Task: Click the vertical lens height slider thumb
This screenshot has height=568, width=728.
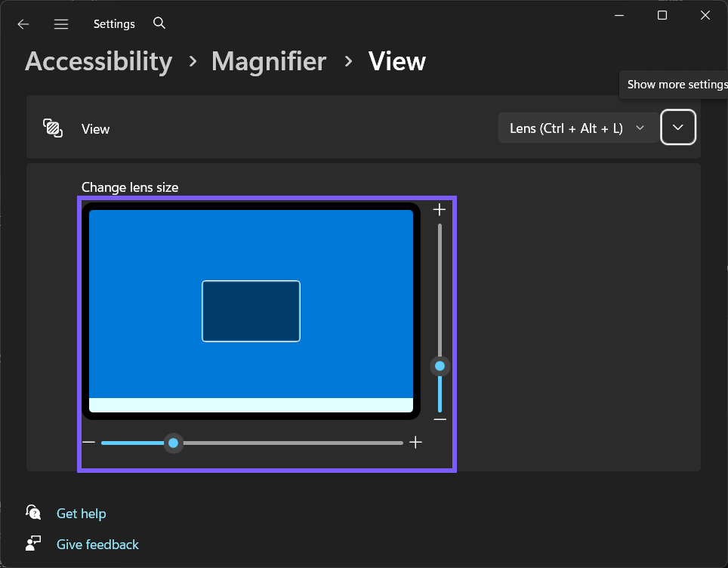Action: 440,366
